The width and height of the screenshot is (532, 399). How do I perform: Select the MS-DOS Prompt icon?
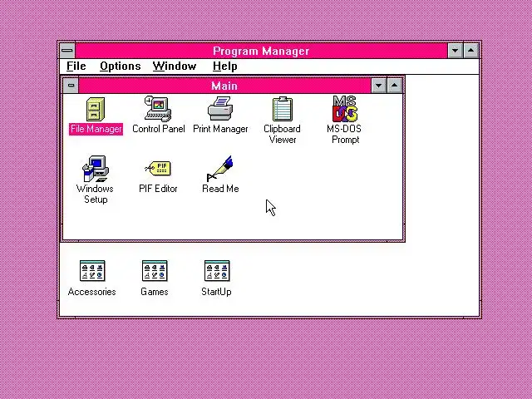point(345,109)
